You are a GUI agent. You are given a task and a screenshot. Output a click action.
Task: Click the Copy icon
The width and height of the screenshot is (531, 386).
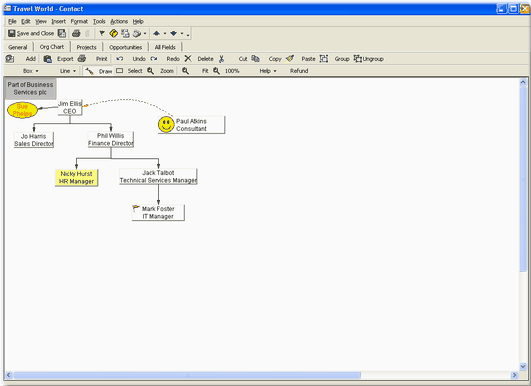coord(256,59)
